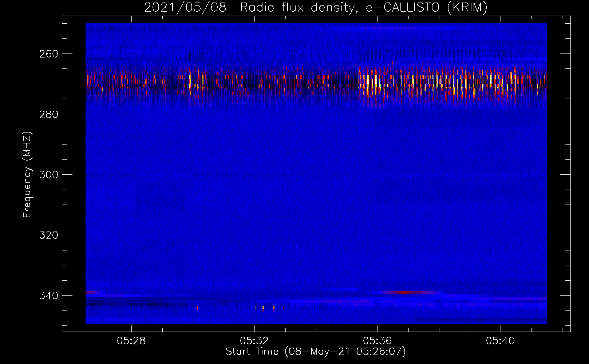Screen dimensions: 589x364
Task: Click the 05:40 time tick label
Action: 501,341
